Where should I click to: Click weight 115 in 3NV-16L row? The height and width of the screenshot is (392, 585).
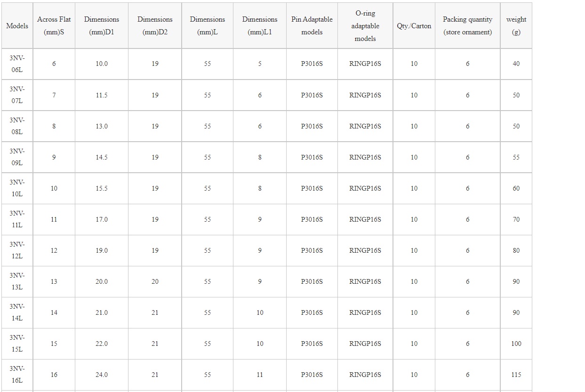pyautogui.click(x=516, y=375)
